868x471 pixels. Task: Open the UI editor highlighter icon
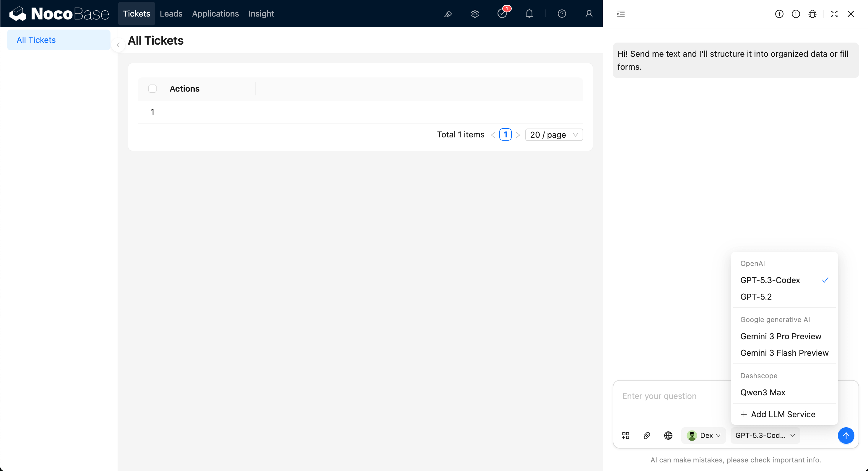(x=448, y=14)
